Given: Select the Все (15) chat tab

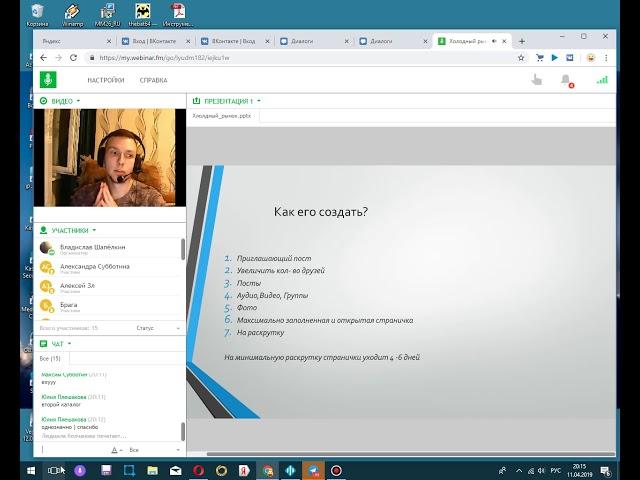Looking at the screenshot, I should click(x=50, y=358).
